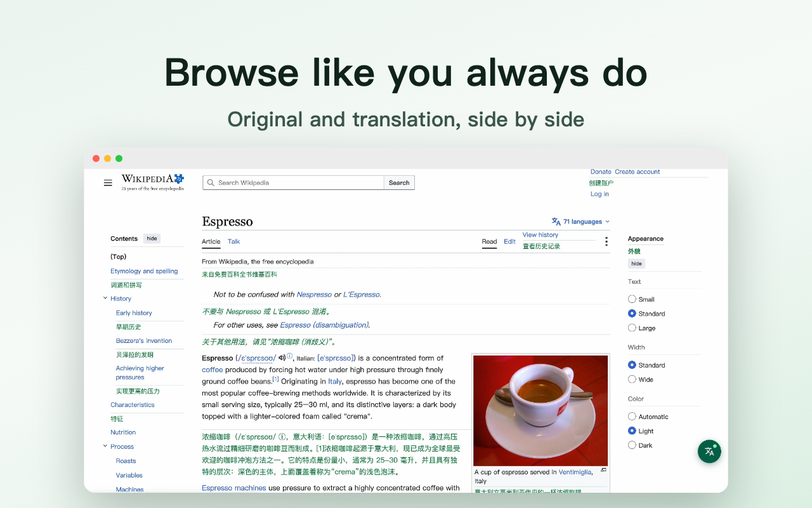
Task: Click the floating green translate button
Action: click(709, 451)
